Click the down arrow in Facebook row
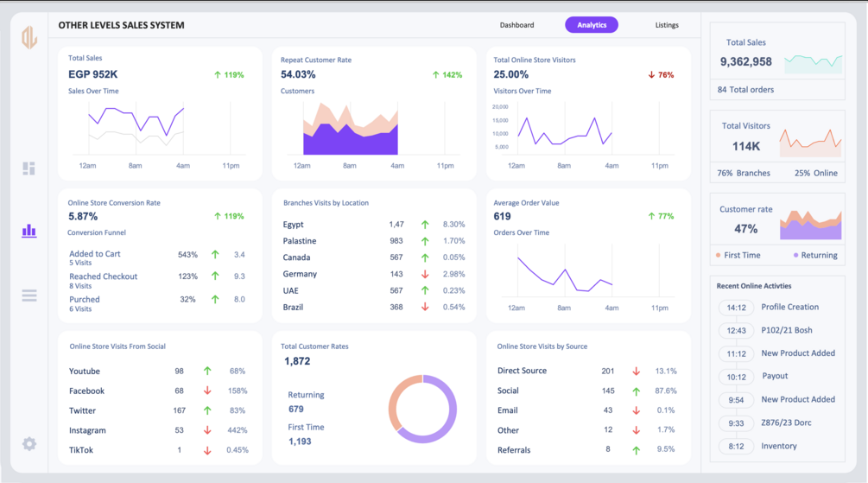This screenshot has width=868, height=483. click(x=207, y=391)
